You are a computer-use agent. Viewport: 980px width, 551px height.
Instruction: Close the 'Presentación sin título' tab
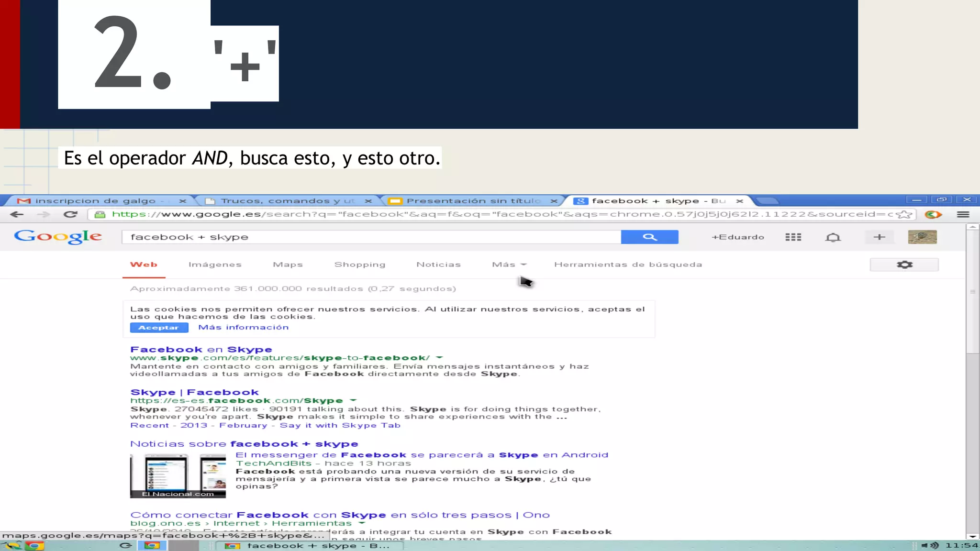tap(554, 201)
